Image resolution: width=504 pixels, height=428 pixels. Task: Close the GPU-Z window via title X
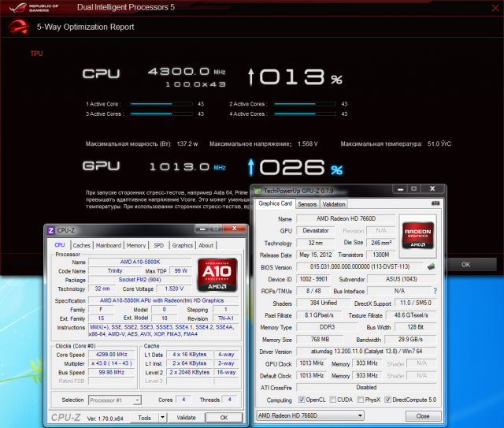pos(432,189)
